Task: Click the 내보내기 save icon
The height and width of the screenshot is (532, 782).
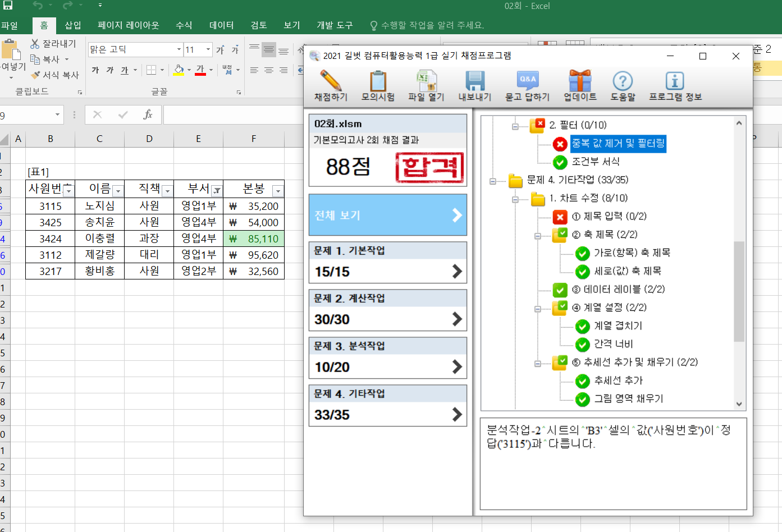Action: 474,82
